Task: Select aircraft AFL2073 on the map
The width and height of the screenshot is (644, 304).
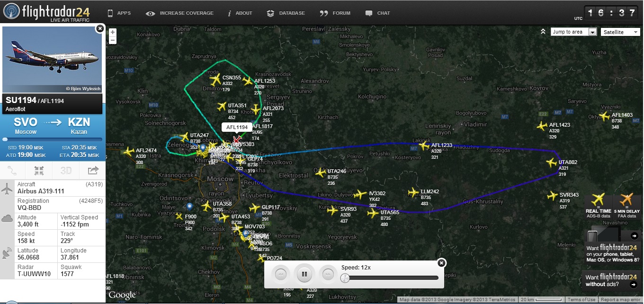Action: pos(256,109)
